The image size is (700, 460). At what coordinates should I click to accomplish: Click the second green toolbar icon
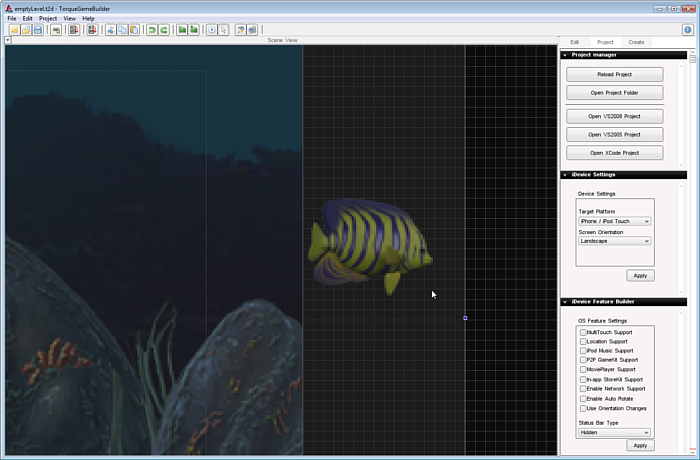(194, 30)
